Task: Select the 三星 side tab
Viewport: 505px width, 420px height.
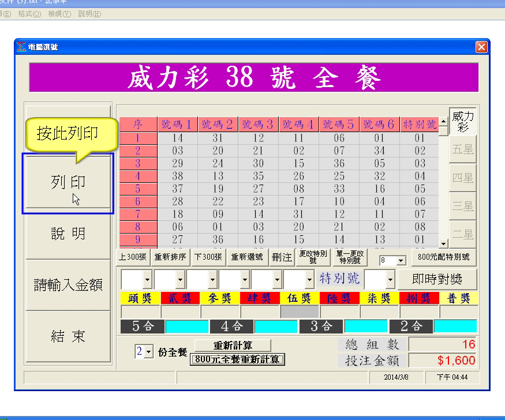Action: click(462, 206)
